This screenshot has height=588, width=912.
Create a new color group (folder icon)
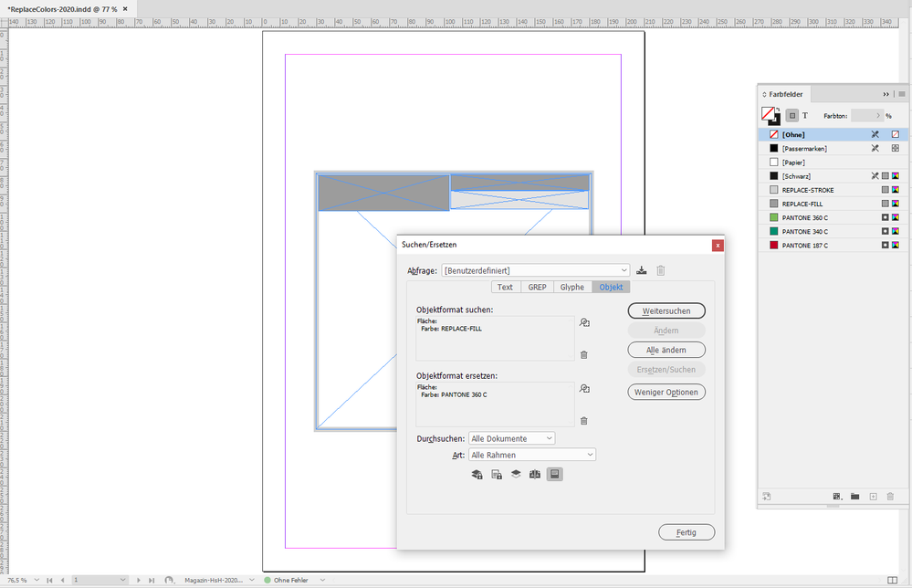pos(855,497)
